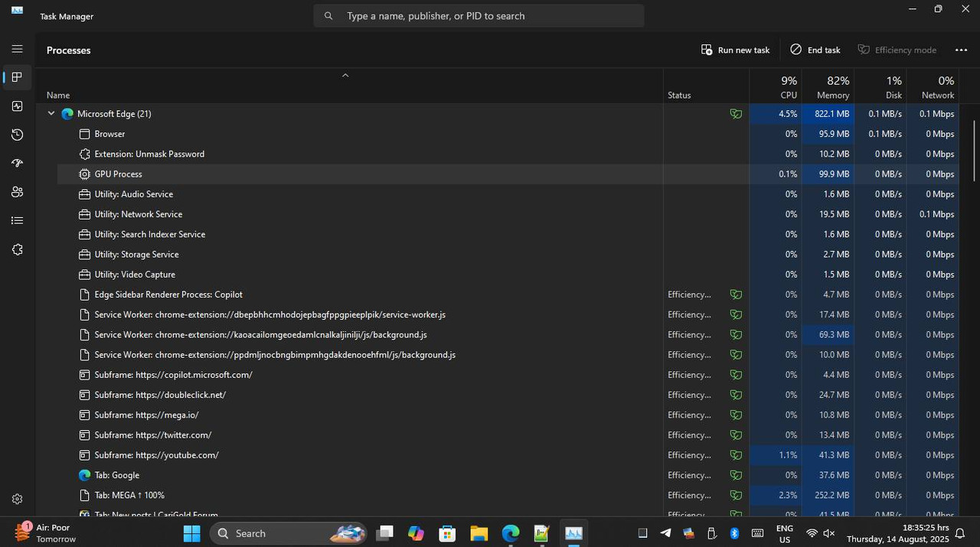Open the Startup apps icon in the sidebar
The height and width of the screenshot is (547, 980).
(17, 164)
